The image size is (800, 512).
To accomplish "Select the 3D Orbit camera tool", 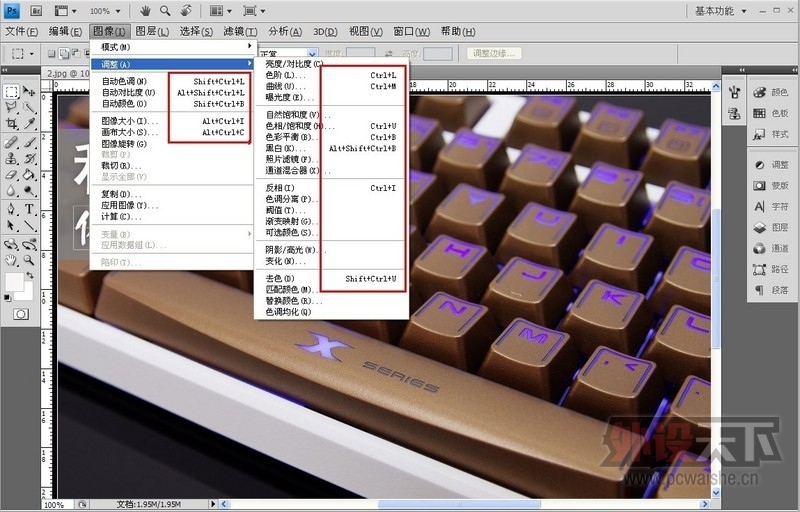I will 29,244.
